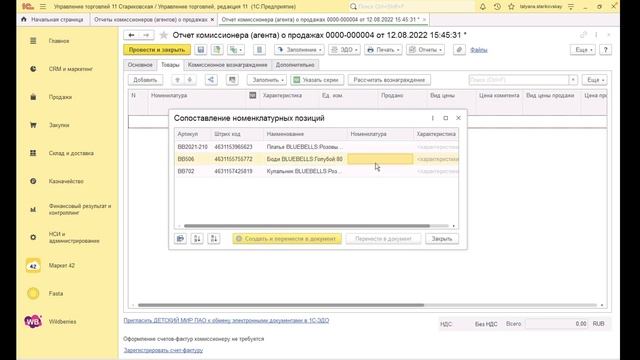Click the attach paperclip icon
640x360 pixels.
coord(459,50)
